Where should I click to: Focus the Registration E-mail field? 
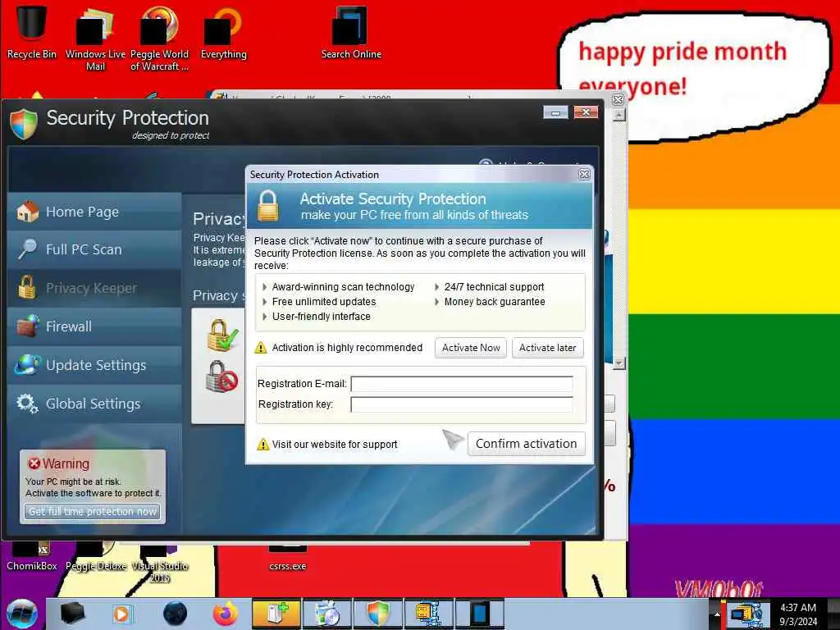coord(462,384)
